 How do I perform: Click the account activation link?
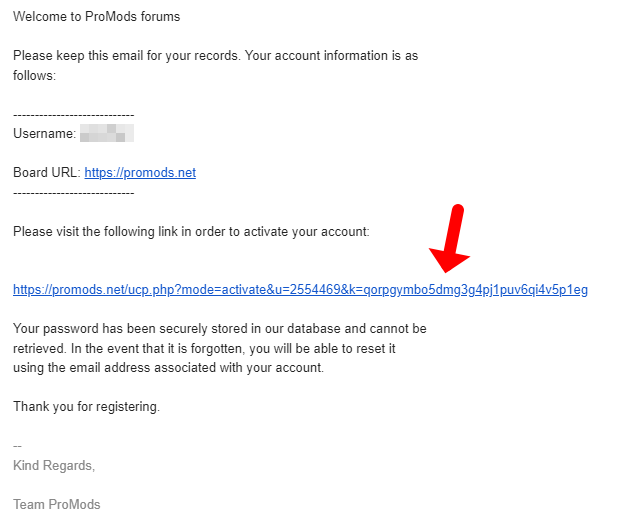(x=300, y=290)
